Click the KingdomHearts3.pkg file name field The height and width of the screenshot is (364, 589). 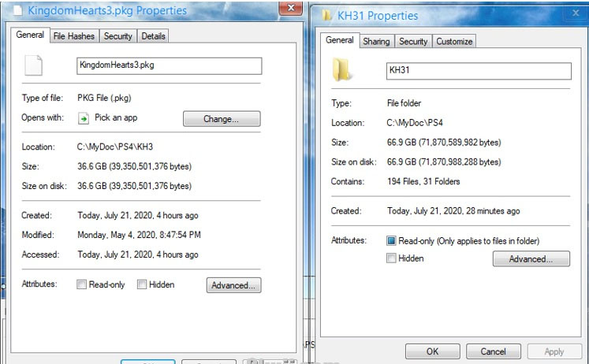click(170, 65)
